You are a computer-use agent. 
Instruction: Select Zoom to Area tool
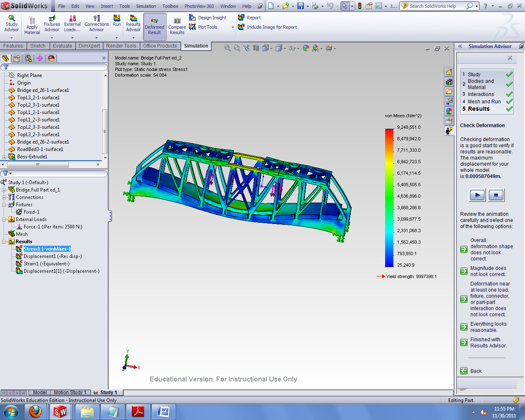click(237, 48)
